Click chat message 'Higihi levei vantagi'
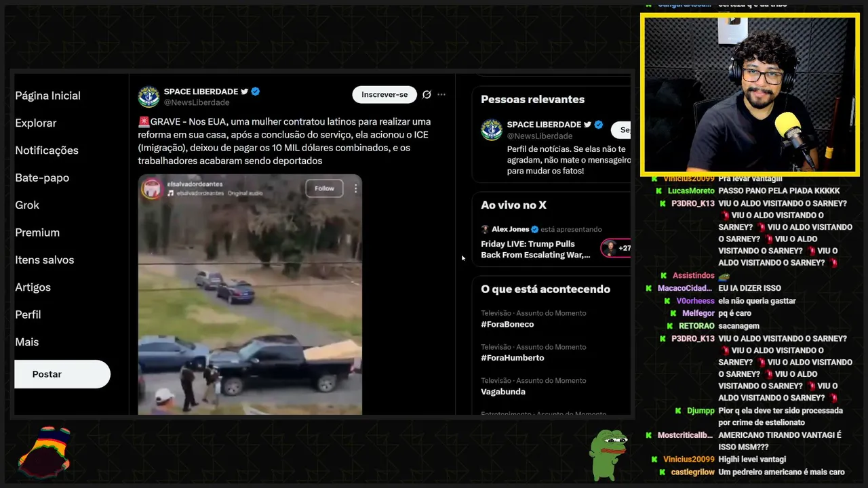The image size is (868, 488). coord(752,460)
